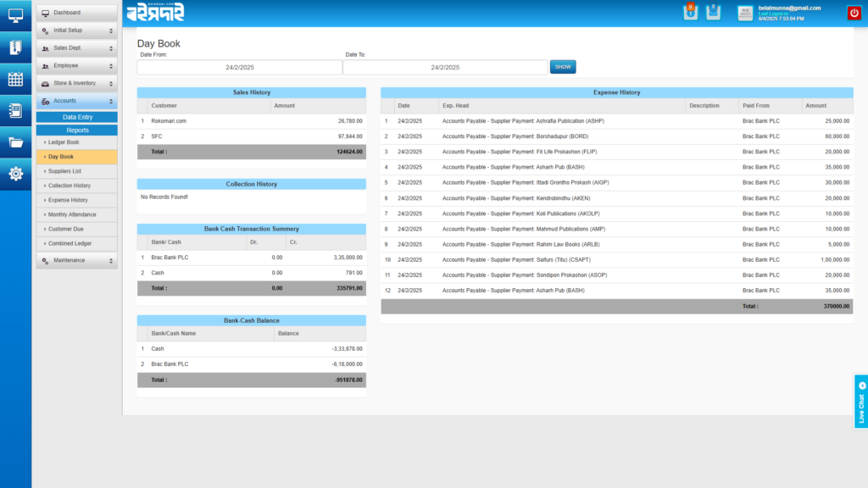868x488 pixels.
Task: Expand the Sales Dept. menu
Action: coord(76,48)
